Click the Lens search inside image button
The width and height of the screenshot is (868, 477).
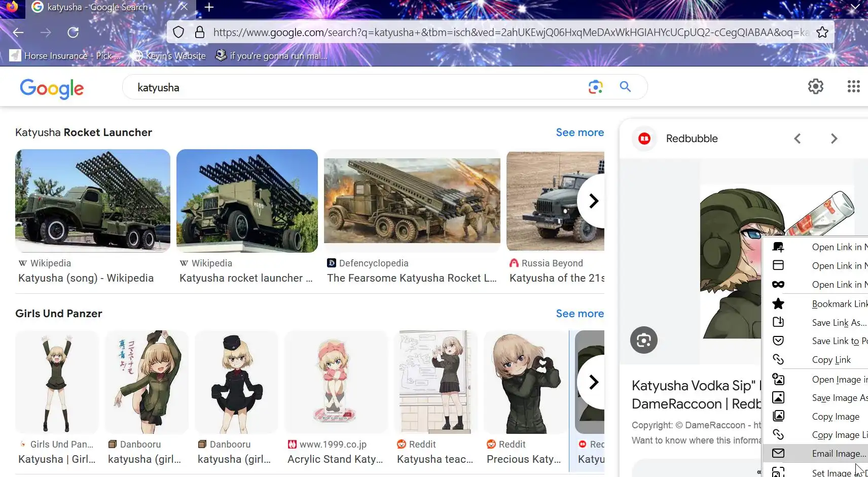click(644, 340)
